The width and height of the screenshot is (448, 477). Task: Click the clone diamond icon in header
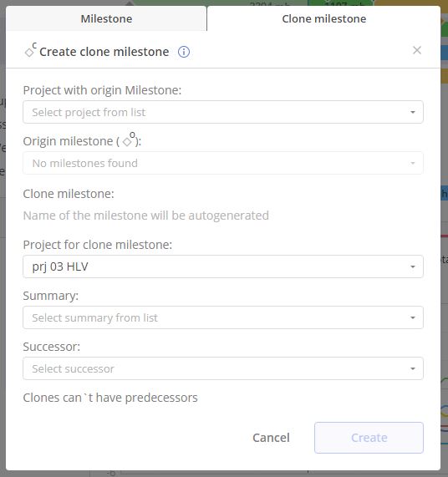[31, 50]
